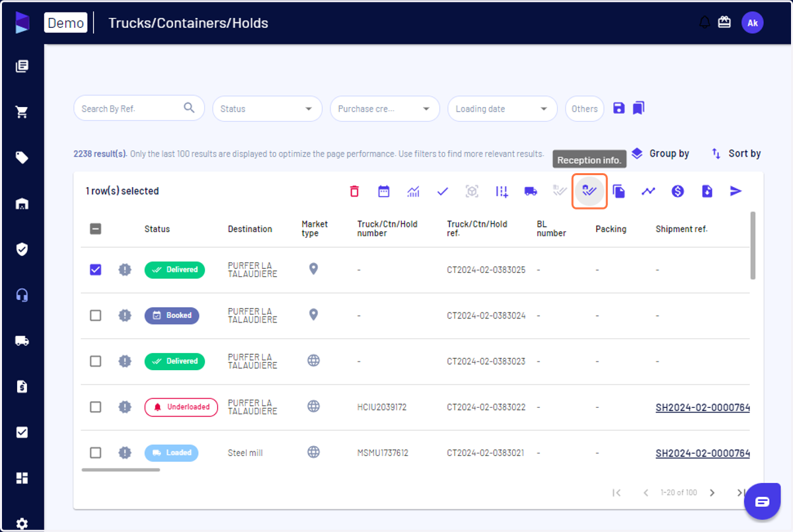Open the dashboard tiles sidebar icon
Image resolution: width=793 pixels, height=532 pixels.
click(x=22, y=478)
